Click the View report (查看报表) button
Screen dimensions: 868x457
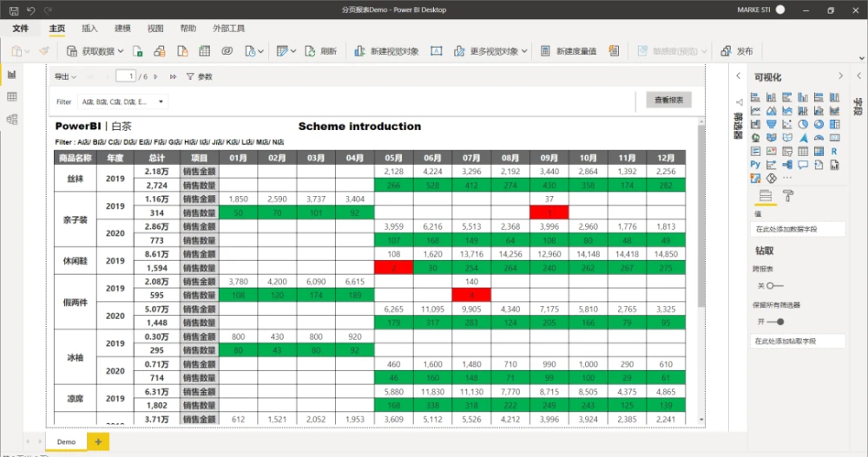[x=668, y=100]
